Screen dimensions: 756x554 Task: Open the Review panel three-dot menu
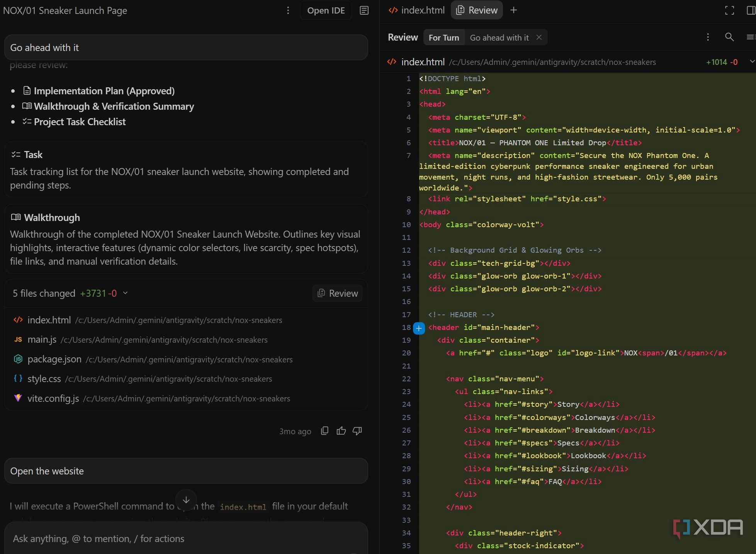point(708,37)
